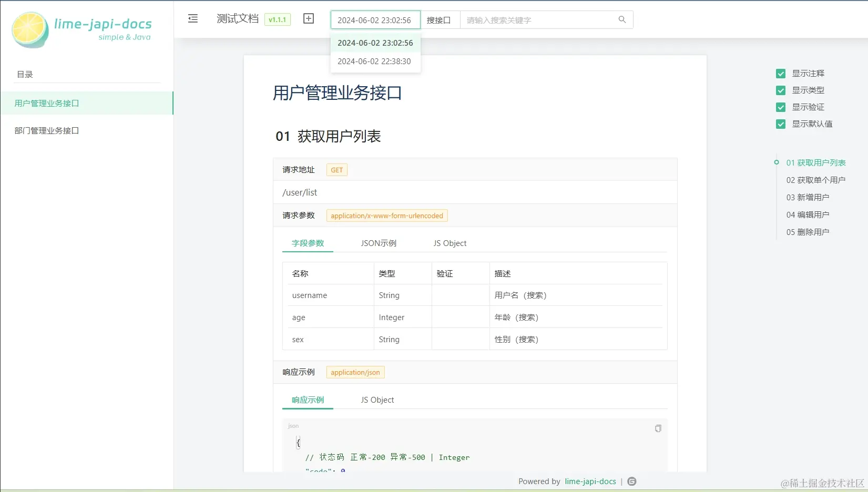Jump to anchor 05 删除用户

808,232
